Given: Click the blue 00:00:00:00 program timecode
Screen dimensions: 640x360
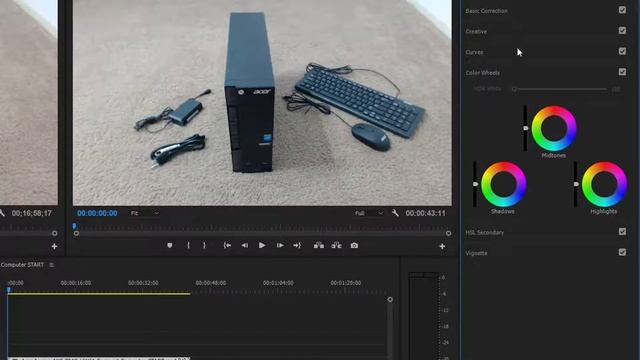Looking at the screenshot, I should (97, 213).
